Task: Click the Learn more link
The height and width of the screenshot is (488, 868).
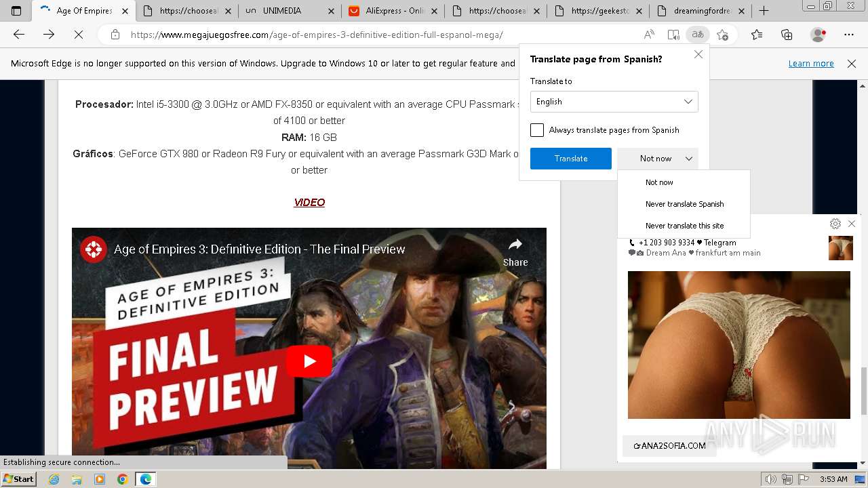Action: (x=811, y=64)
